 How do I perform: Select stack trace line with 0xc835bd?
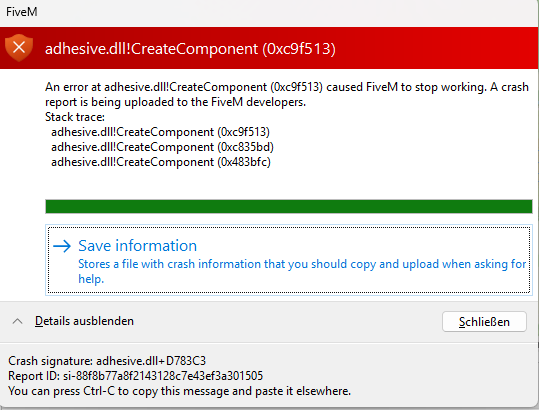click(162, 147)
